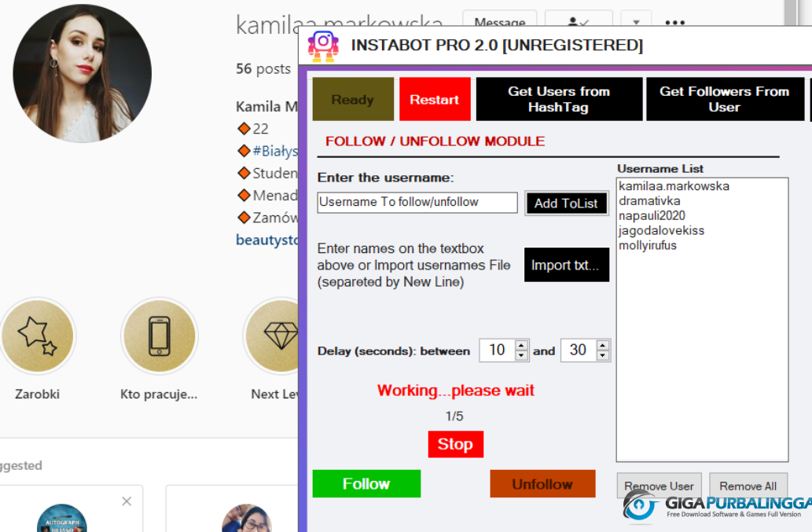This screenshot has height=532, width=812.
Task: Click Import txt... button
Action: click(x=566, y=265)
